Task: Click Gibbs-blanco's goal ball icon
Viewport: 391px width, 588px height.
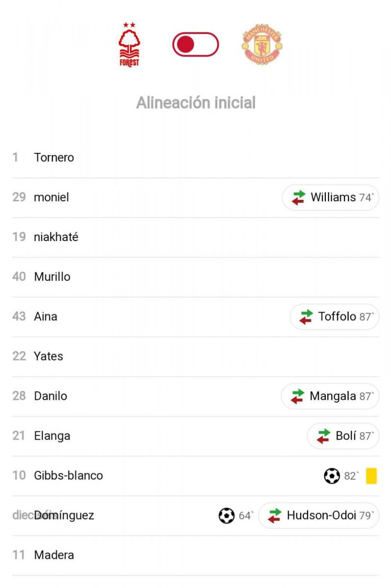Action: (332, 475)
